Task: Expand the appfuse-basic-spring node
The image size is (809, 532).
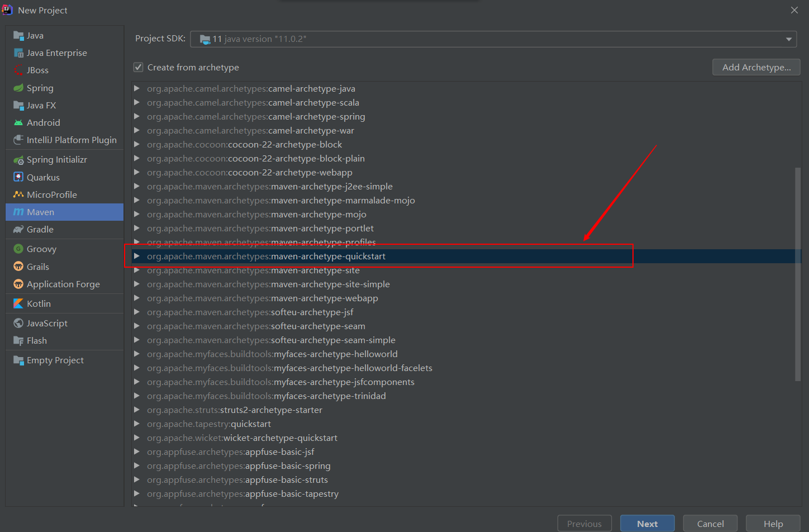Action: click(x=136, y=465)
